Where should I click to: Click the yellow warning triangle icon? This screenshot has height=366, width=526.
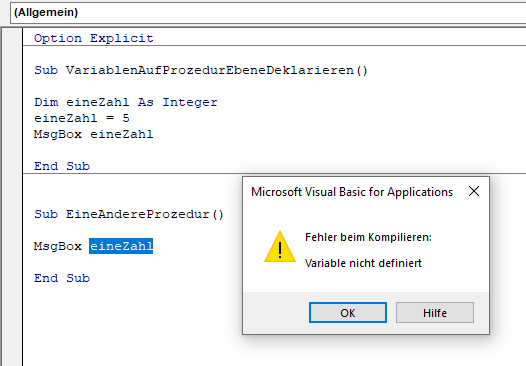[280, 247]
